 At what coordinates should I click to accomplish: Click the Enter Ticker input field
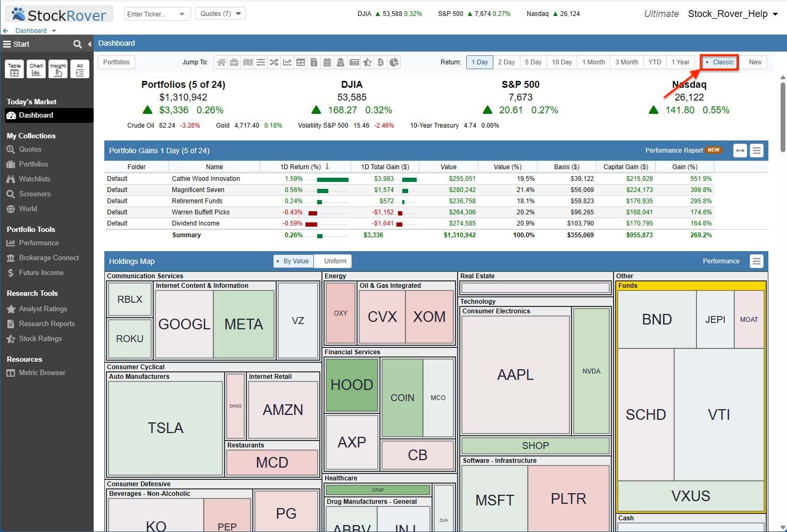(x=151, y=14)
